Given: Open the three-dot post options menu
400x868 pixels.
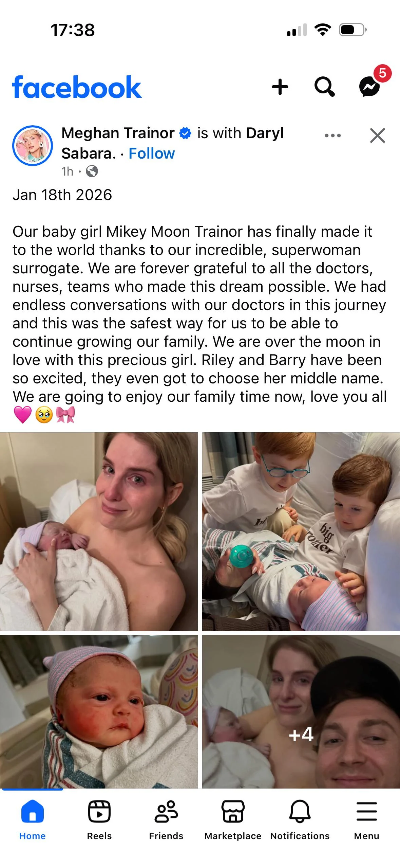Looking at the screenshot, I should coord(333,135).
